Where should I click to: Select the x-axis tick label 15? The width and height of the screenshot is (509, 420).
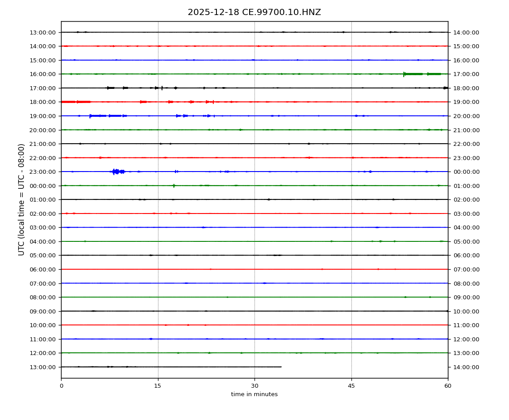pyautogui.click(x=158, y=386)
